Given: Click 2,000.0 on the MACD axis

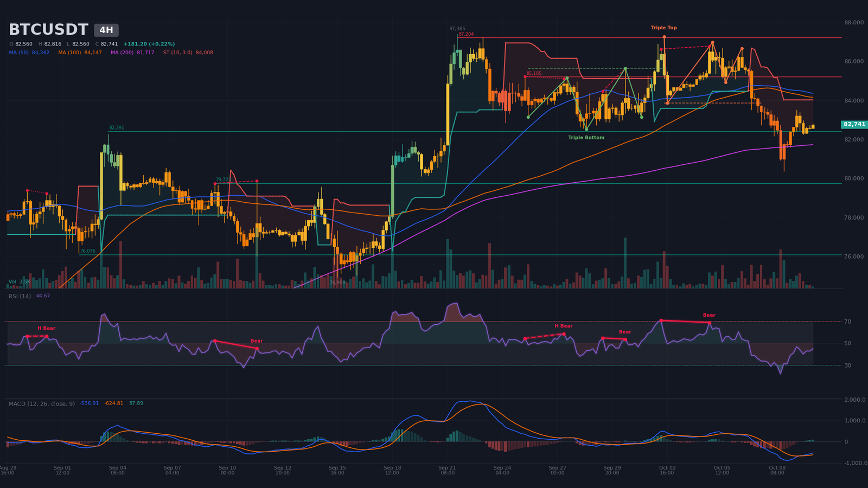Looking at the screenshot, I should click(854, 400).
